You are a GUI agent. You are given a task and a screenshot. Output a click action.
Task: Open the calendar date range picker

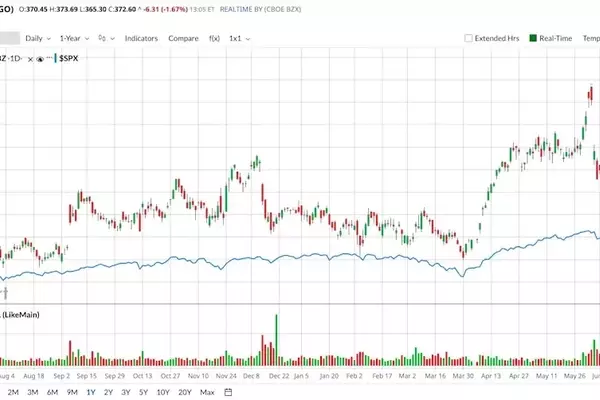[228, 392]
